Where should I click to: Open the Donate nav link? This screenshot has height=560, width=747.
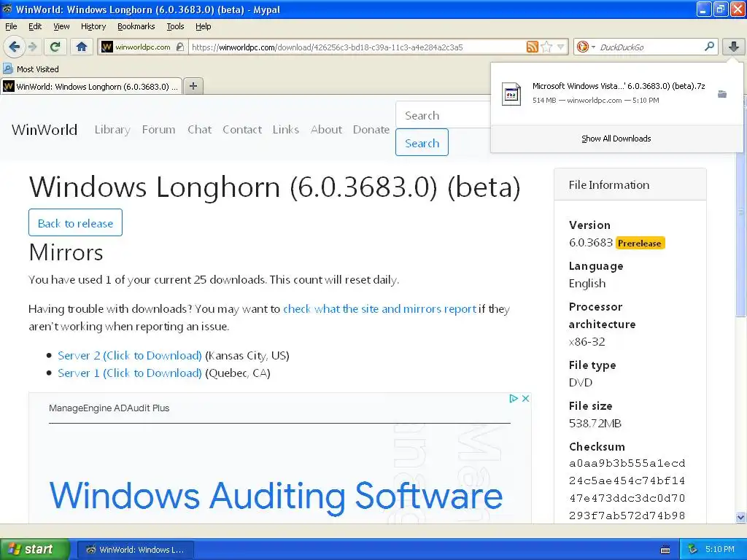[x=371, y=130]
